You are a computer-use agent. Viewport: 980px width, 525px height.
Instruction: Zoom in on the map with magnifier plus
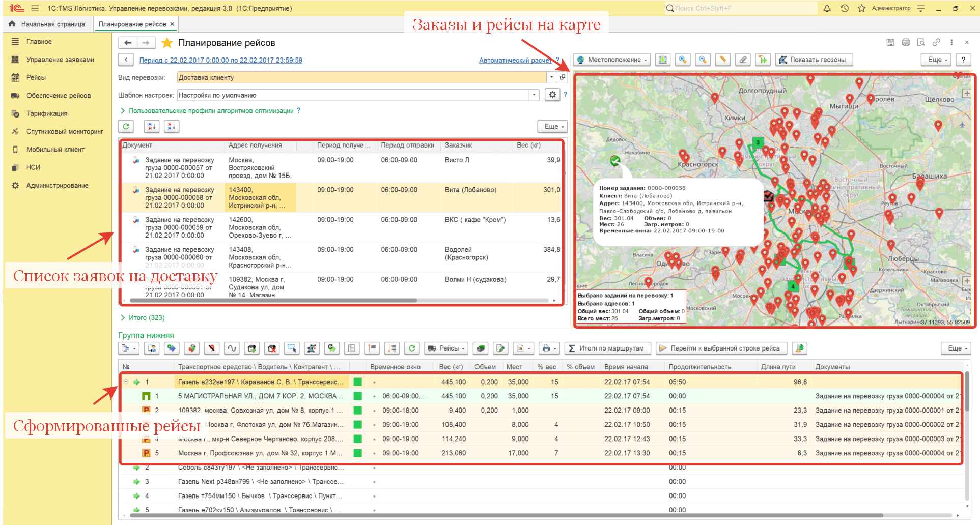[682, 60]
